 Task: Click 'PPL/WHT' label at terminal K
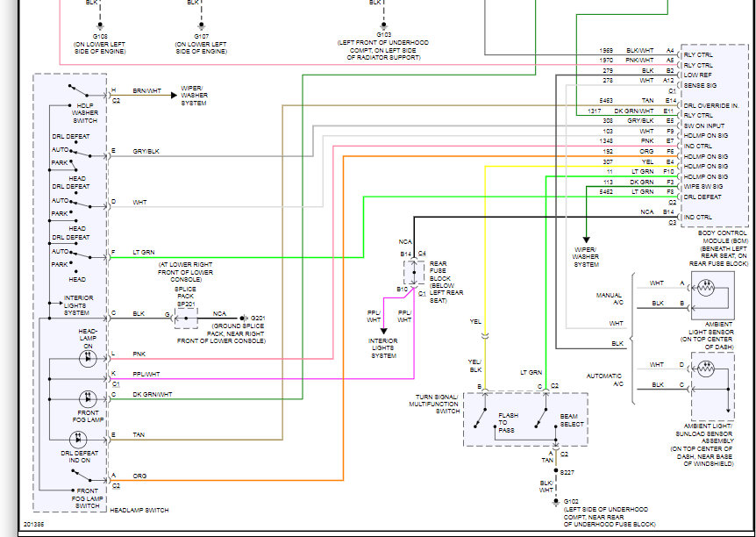[x=146, y=375]
